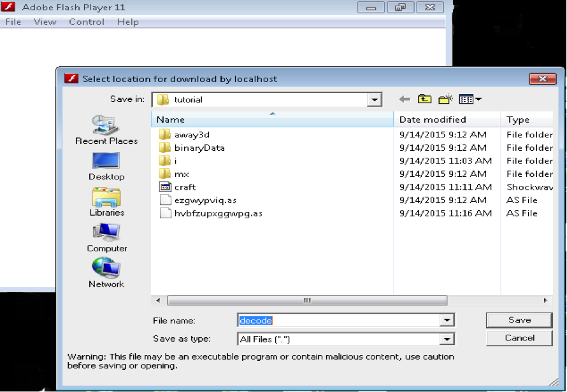
Task: Open the Help menu in Flash Player
Action: [x=127, y=22]
